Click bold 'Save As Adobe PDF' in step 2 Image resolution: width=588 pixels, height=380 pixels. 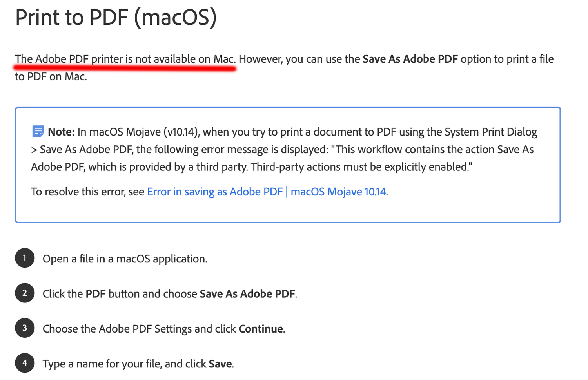247,294
